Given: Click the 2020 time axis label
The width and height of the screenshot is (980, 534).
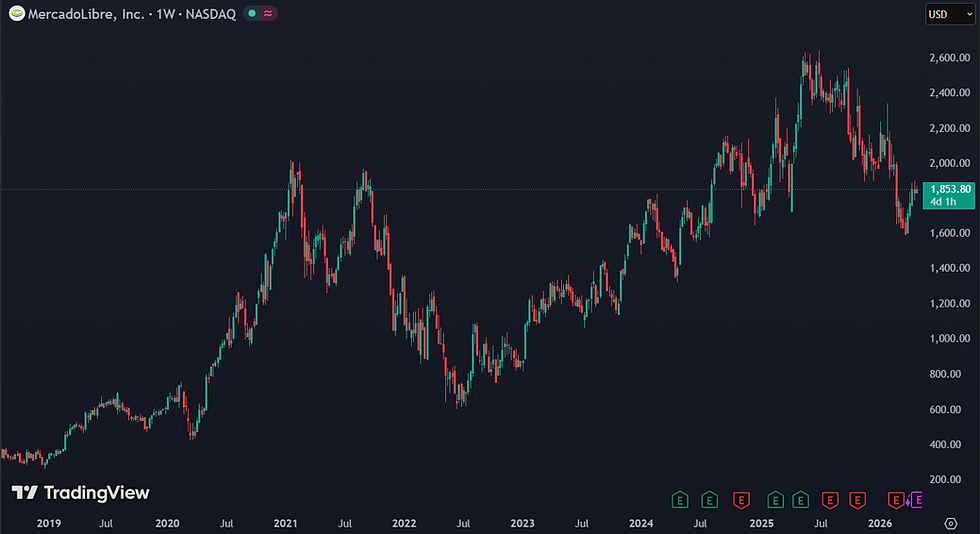Looking at the screenshot, I should click(x=167, y=523).
